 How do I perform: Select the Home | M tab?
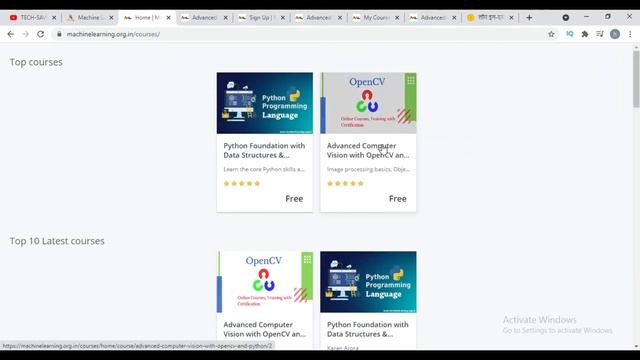[147, 18]
